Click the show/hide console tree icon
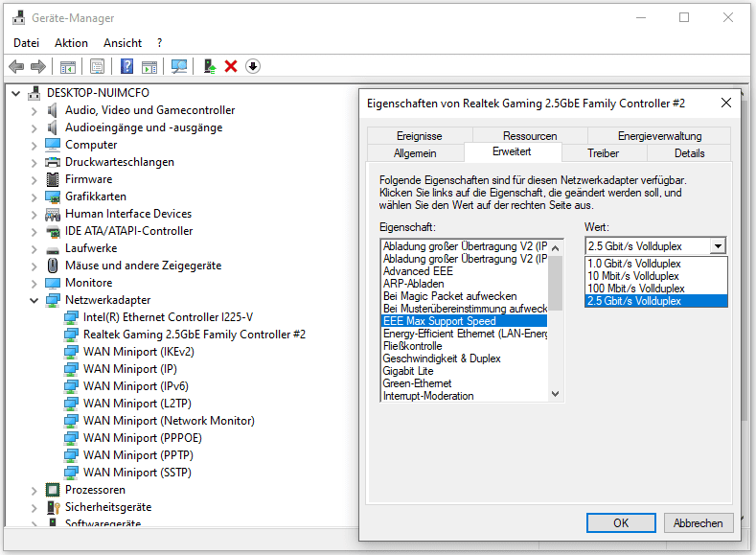This screenshot has width=756, height=555. [x=68, y=66]
